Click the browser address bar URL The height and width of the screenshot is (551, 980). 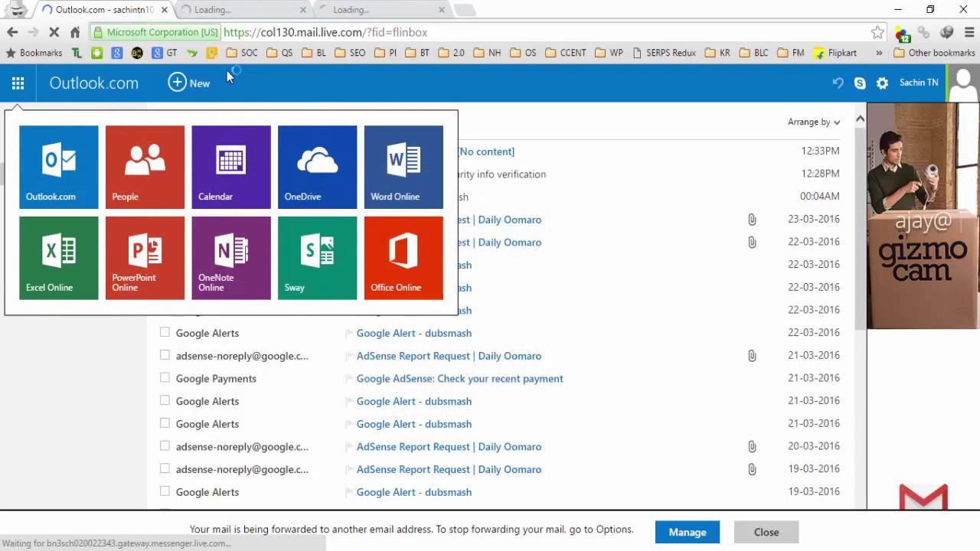[x=325, y=32]
